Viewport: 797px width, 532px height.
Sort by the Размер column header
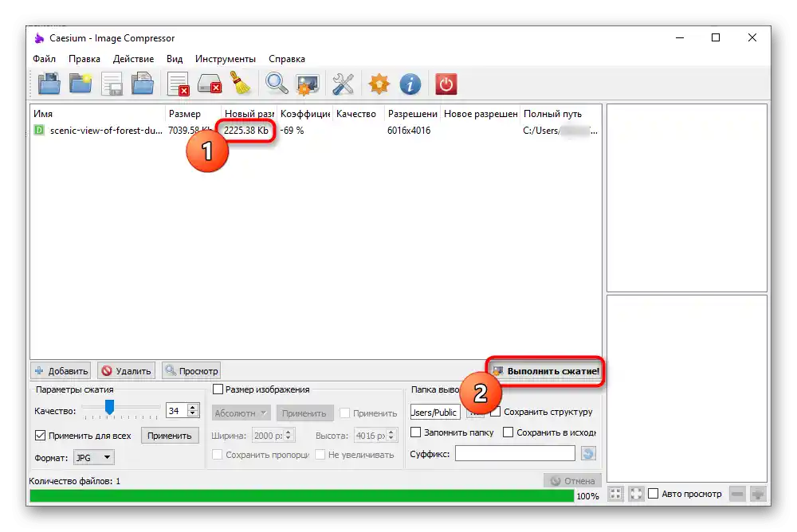(x=193, y=114)
